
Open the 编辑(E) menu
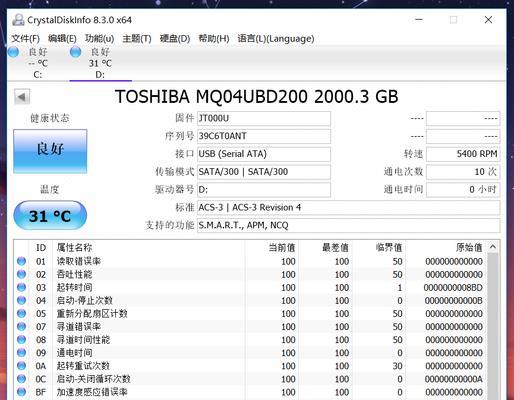click(62, 39)
